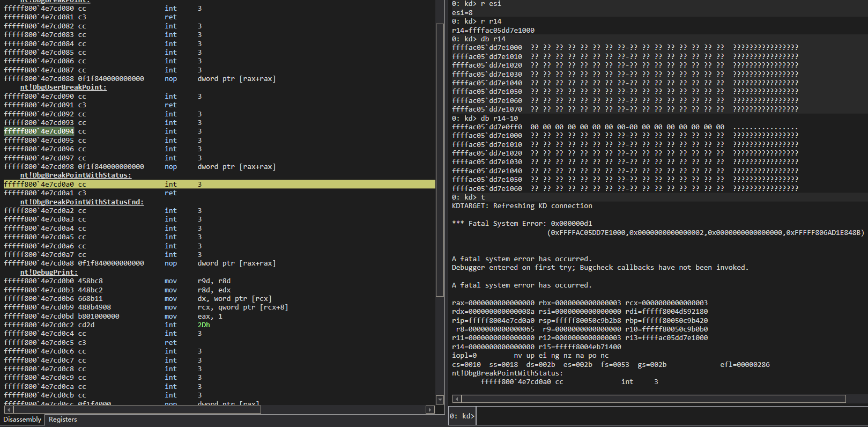The height and width of the screenshot is (427, 868).
Task: Select the int 2Dh instruction line
Action: (219, 325)
